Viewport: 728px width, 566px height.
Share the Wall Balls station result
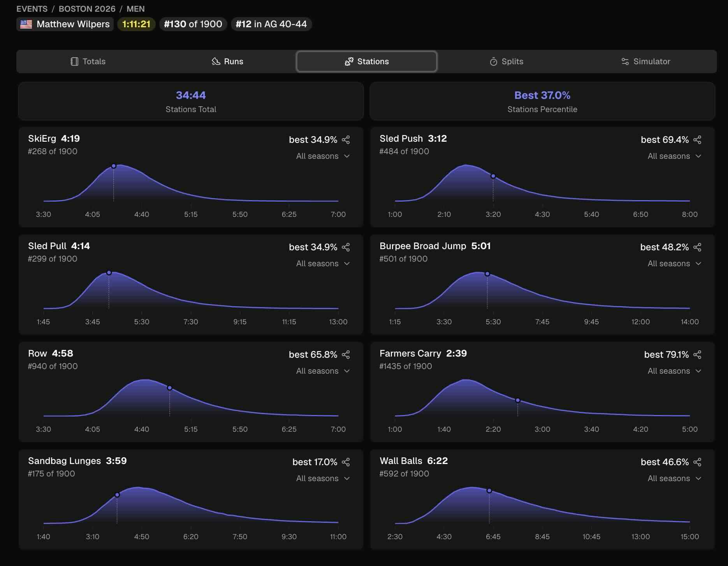click(697, 462)
